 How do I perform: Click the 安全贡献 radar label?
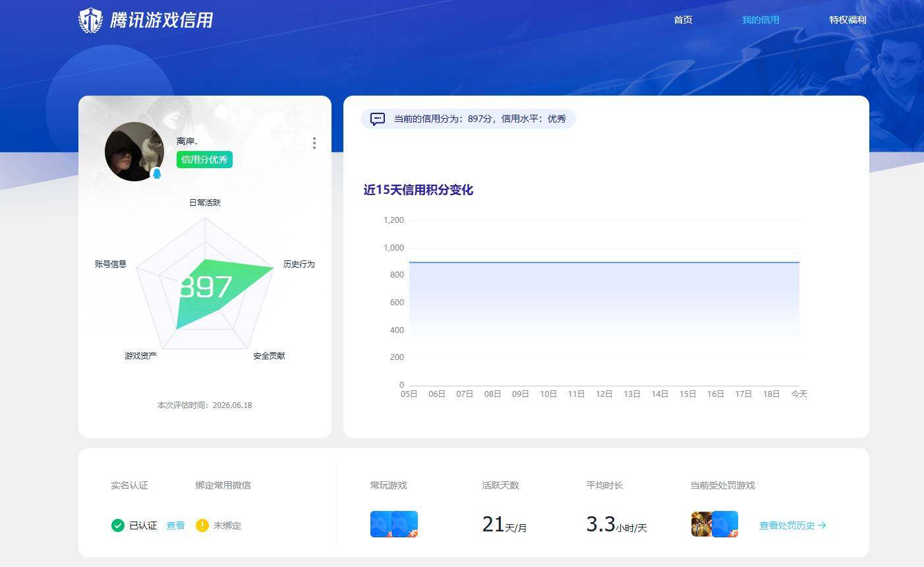pos(270,355)
